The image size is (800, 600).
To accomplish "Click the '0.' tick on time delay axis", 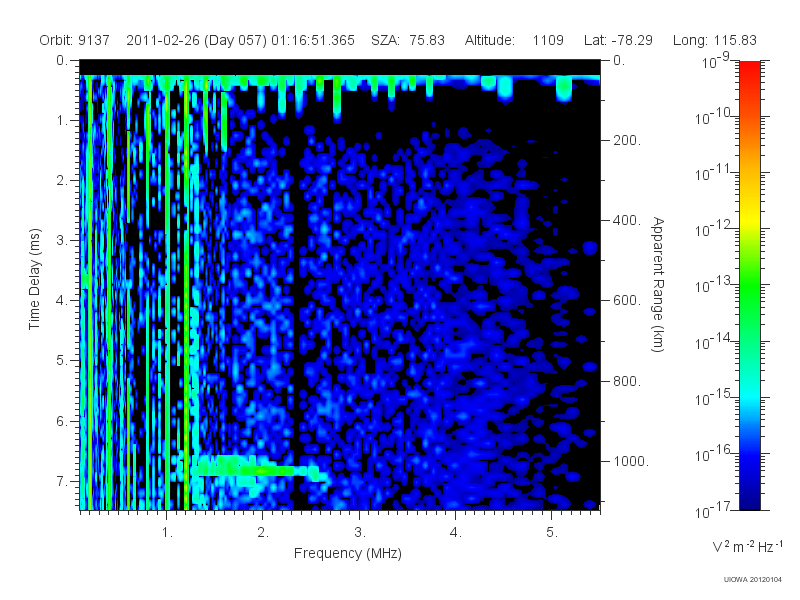I will pyautogui.click(x=62, y=61).
